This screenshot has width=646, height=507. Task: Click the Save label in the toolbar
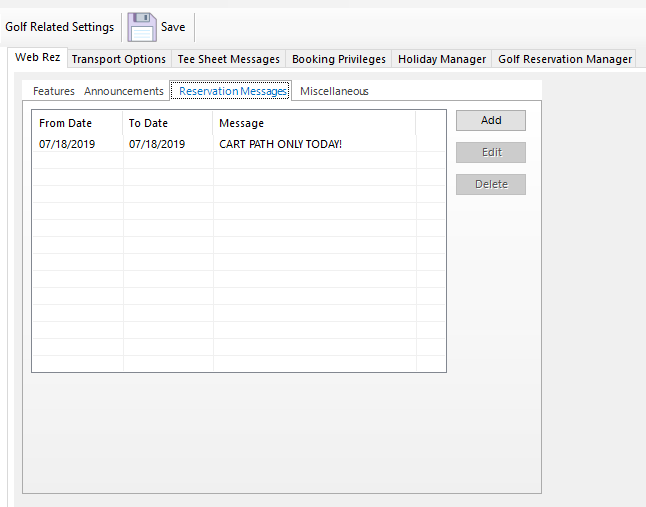tap(173, 27)
